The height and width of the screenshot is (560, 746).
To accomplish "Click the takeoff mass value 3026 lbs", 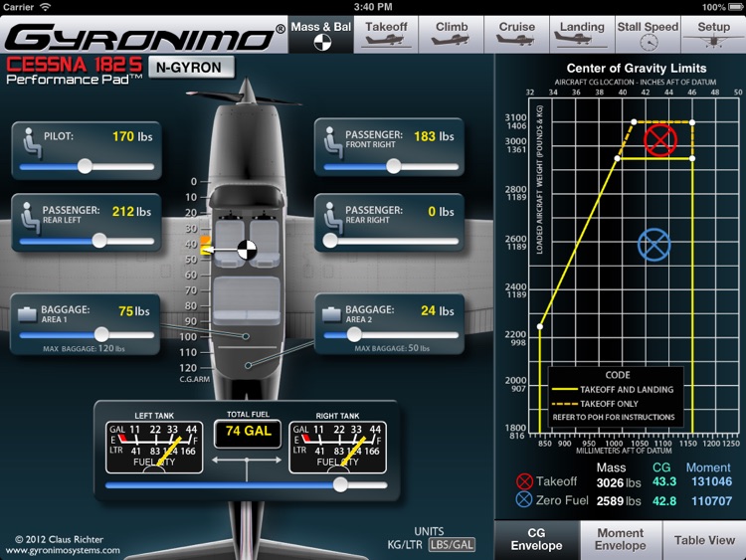I will pyautogui.click(x=619, y=483).
